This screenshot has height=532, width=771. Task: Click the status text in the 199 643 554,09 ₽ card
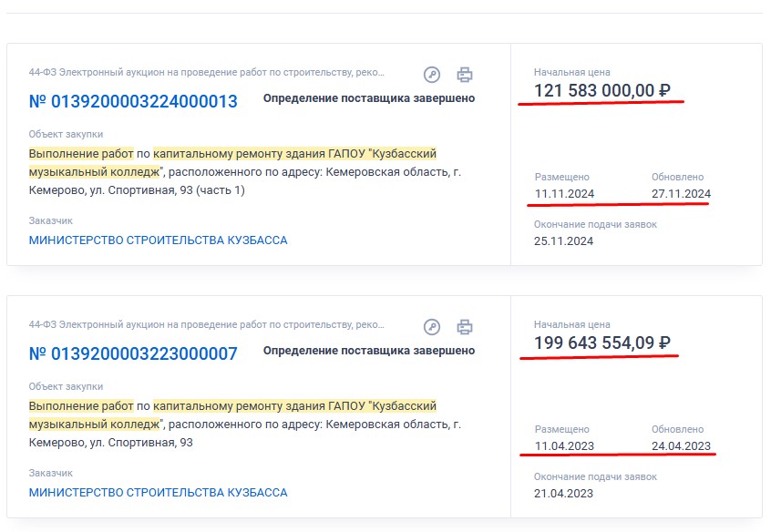(369, 351)
